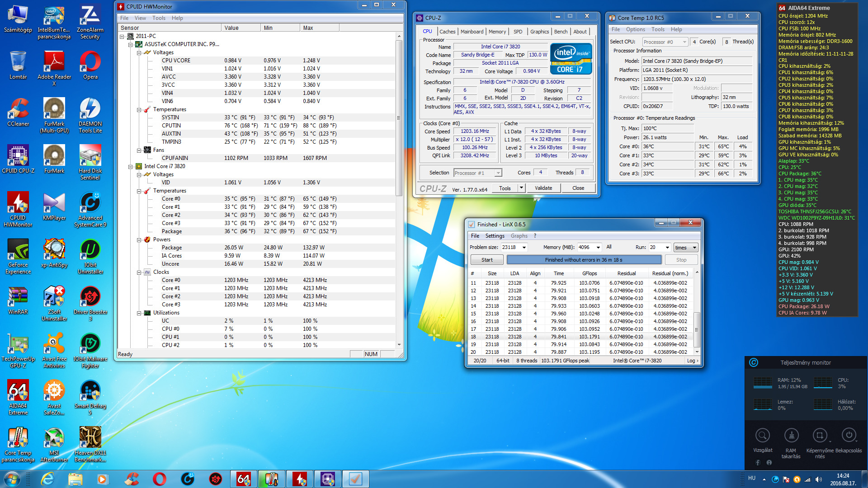Click the HWMonitor vertical scrollbar thumb

click(x=399, y=117)
